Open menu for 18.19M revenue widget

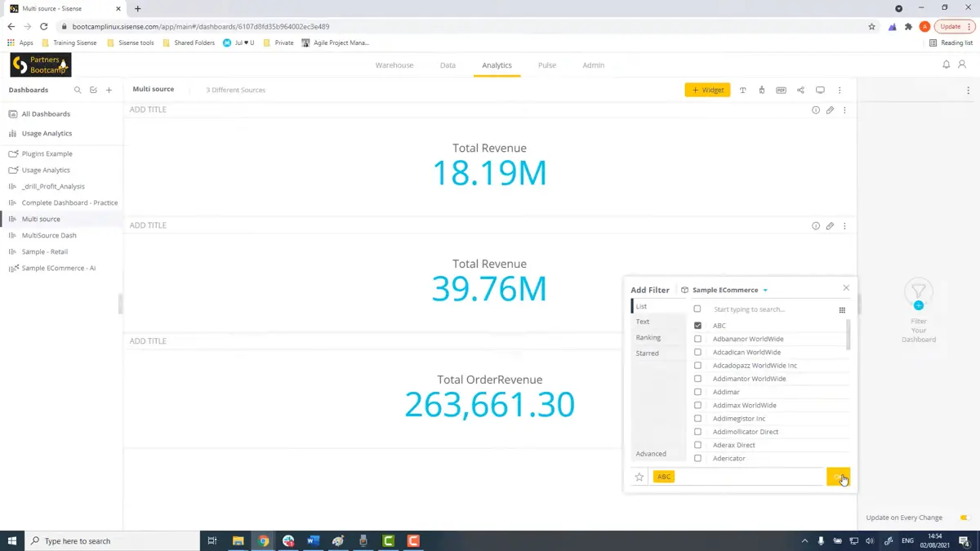(x=844, y=110)
